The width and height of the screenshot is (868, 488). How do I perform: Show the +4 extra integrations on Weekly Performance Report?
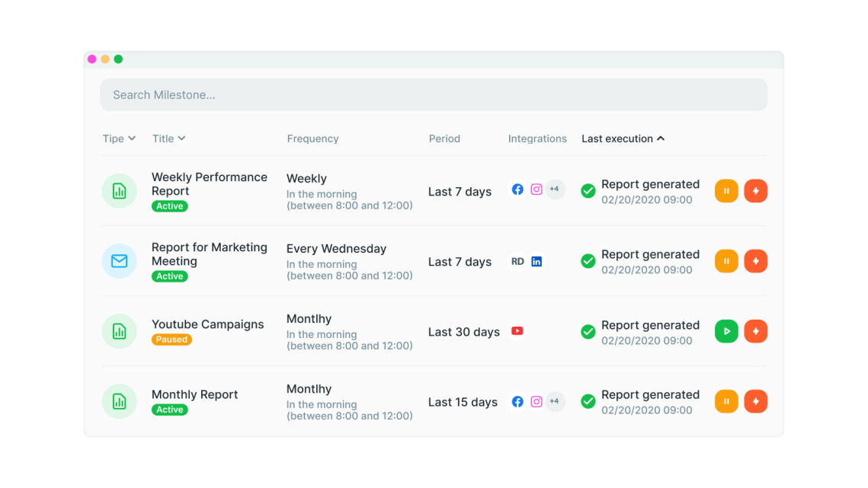pos(555,189)
